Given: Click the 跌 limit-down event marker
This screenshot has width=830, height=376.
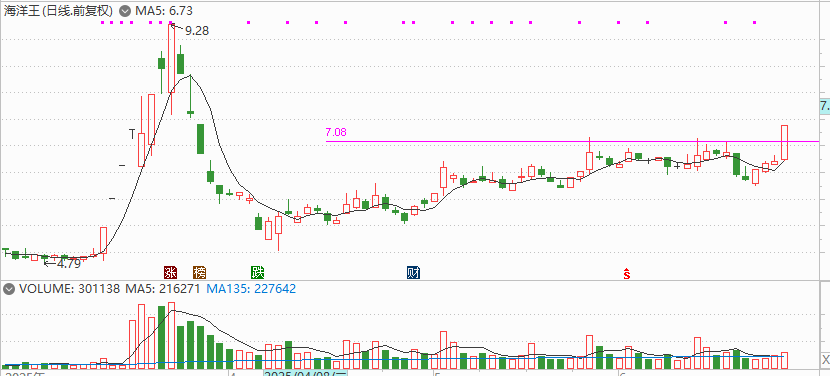Looking at the screenshot, I should click(x=257, y=273).
